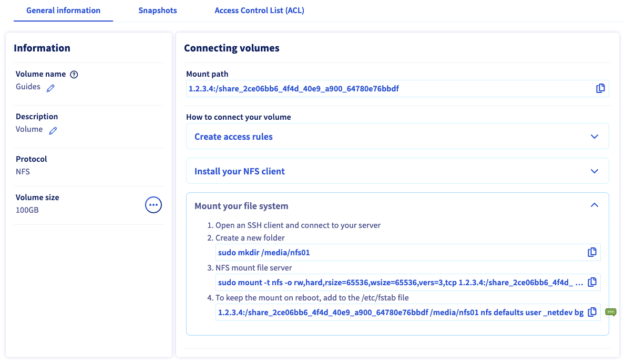
Task: Copy the /etc/fstab entry line
Action: coord(592,313)
